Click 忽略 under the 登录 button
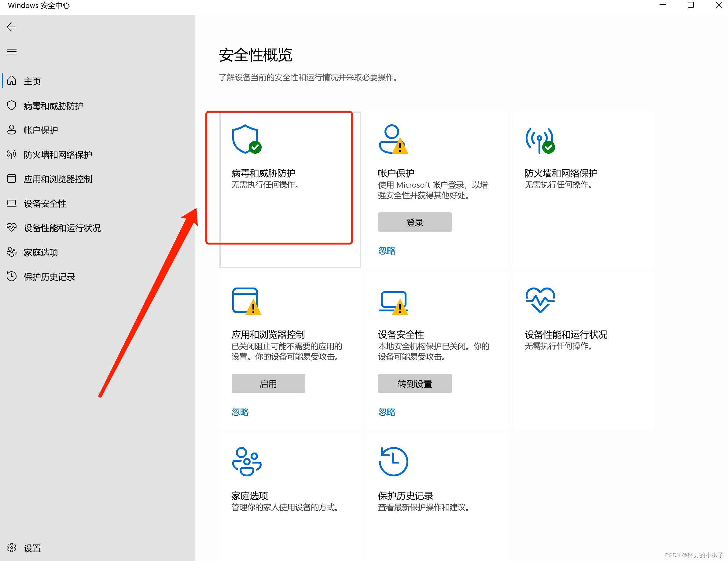The image size is (728, 561). click(387, 250)
